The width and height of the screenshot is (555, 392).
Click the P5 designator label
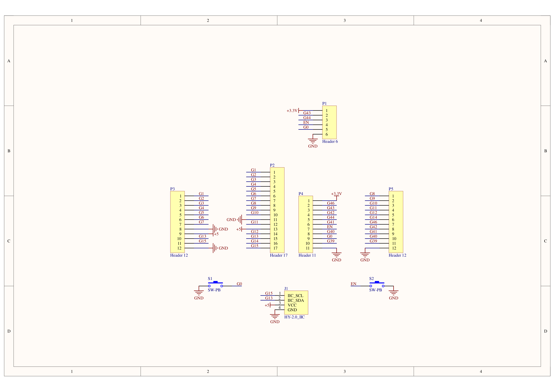(x=391, y=189)
